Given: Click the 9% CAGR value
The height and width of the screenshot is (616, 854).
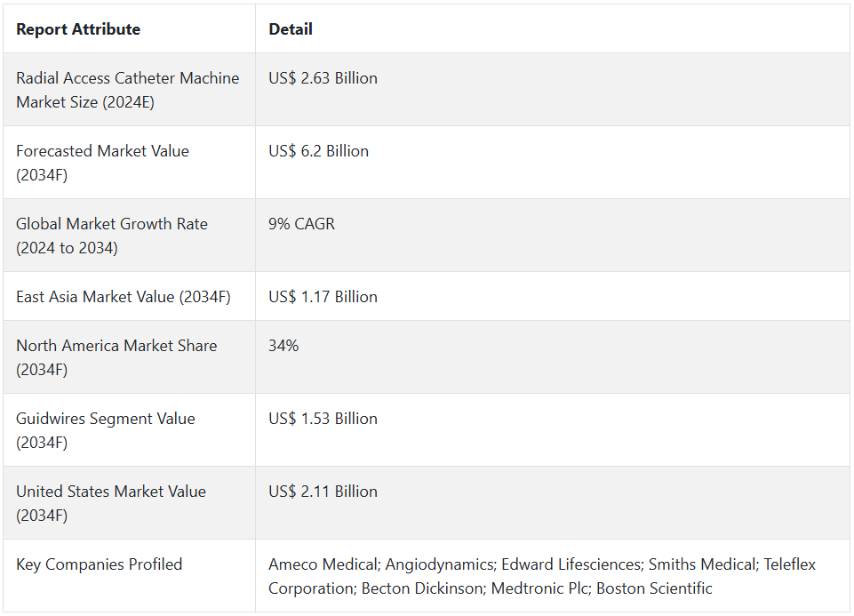Looking at the screenshot, I should point(301,224).
